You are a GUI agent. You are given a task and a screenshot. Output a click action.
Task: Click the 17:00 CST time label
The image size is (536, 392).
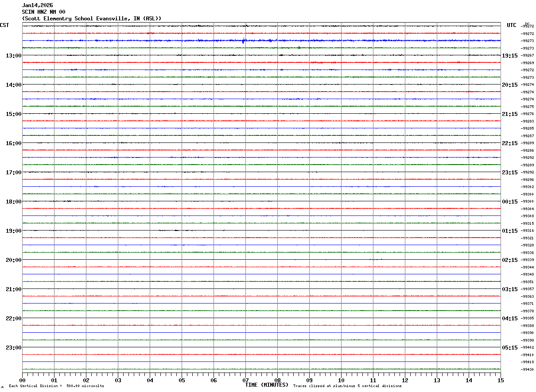pyautogui.click(x=13, y=173)
